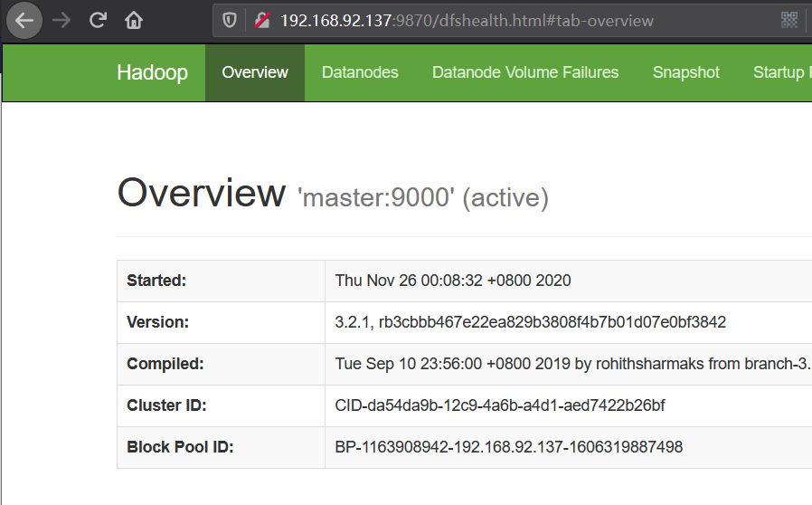Reload the page with the refresh icon
Image resolution: width=812 pixels, height=505 pixels.
tap(98, 21)
